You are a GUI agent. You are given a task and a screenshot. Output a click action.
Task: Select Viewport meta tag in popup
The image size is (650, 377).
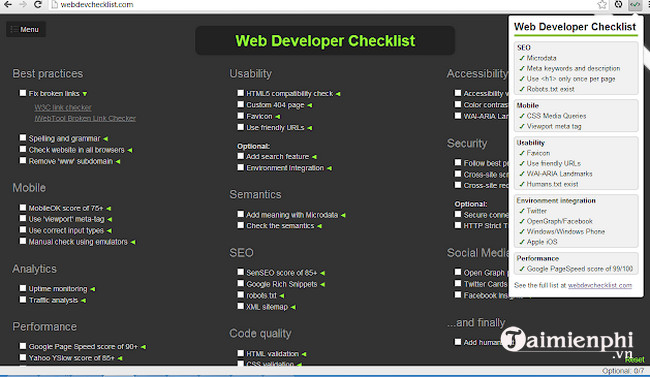point(554,126)
